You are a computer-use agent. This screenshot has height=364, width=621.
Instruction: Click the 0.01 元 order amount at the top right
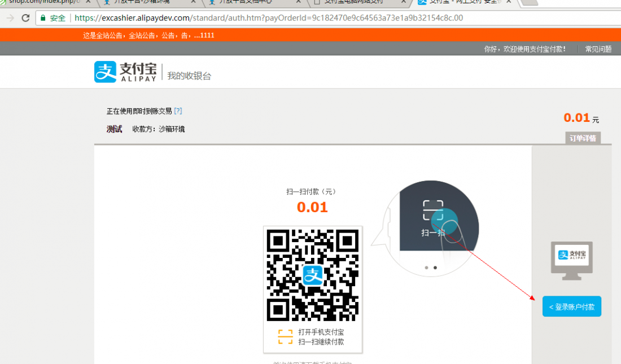point(581,117)
